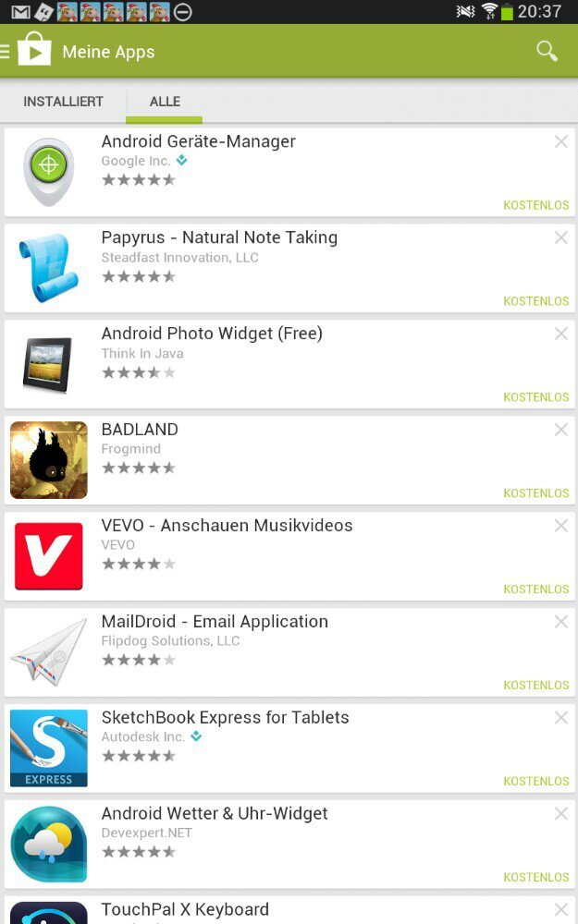
Task: Tap the Android Wetter weather widget icon
Action: 48,844
